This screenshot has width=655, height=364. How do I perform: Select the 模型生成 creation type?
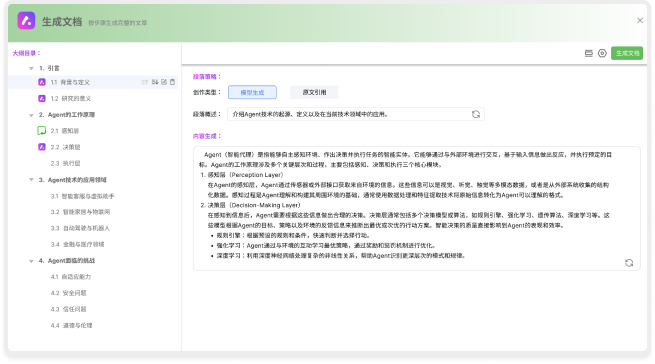[x=252, y=92]
